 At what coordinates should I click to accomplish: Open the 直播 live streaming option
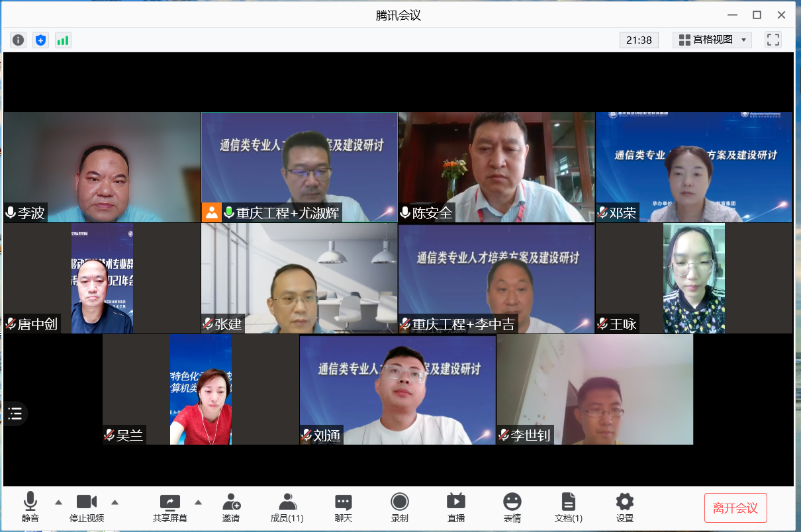point(456,508)
